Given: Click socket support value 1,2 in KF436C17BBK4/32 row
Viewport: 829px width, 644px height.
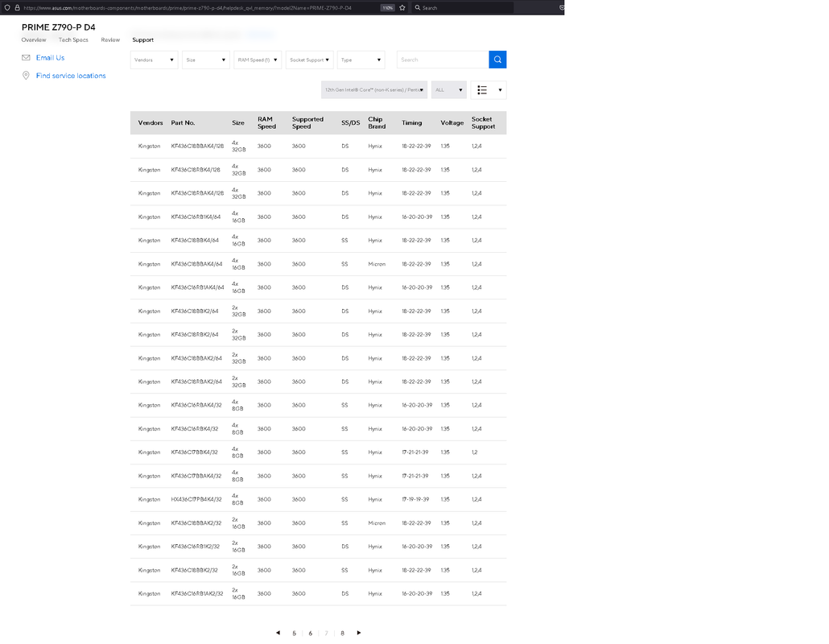Looking at the screenshot, I should click(475, 452).
